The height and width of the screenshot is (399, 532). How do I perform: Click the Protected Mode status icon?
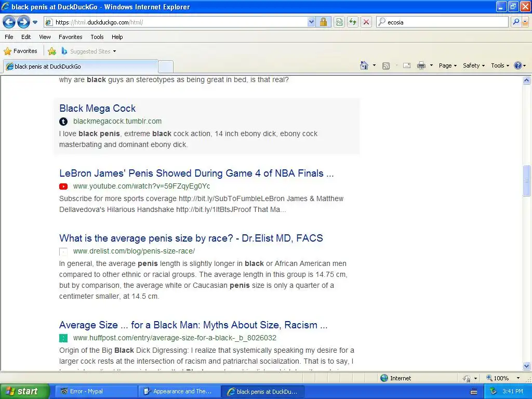coord(467,378)
